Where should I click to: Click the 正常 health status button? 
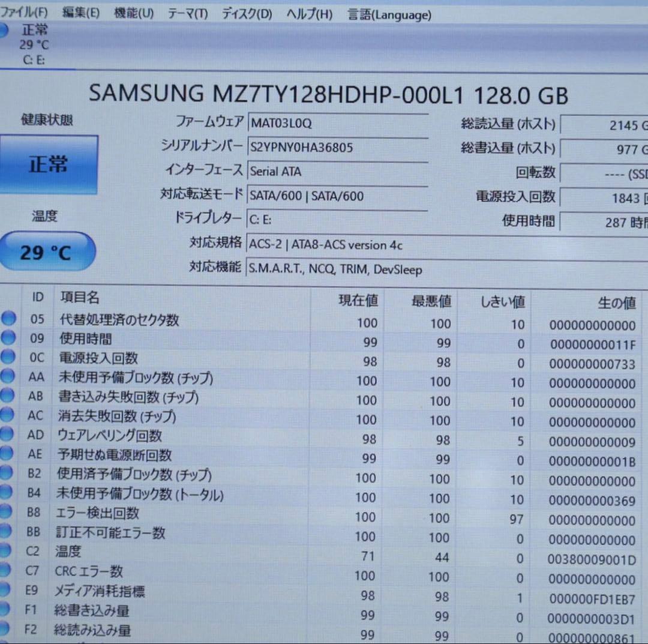(48, 163)
